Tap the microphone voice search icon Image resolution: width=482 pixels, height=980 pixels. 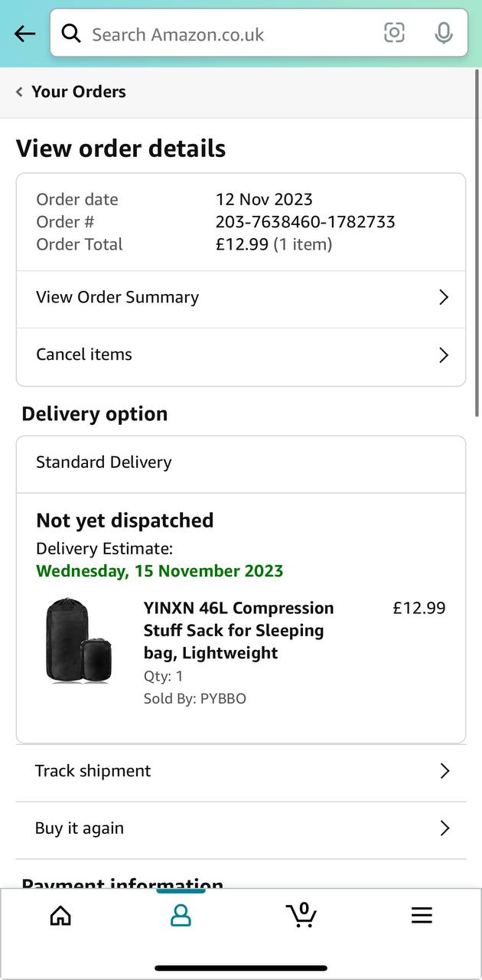[443, 33]
